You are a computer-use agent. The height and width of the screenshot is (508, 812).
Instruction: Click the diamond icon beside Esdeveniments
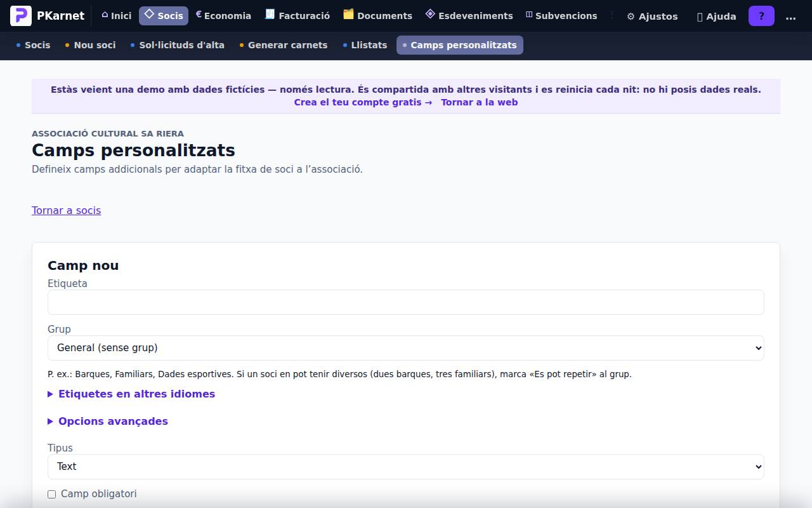[x=430, y=14]
